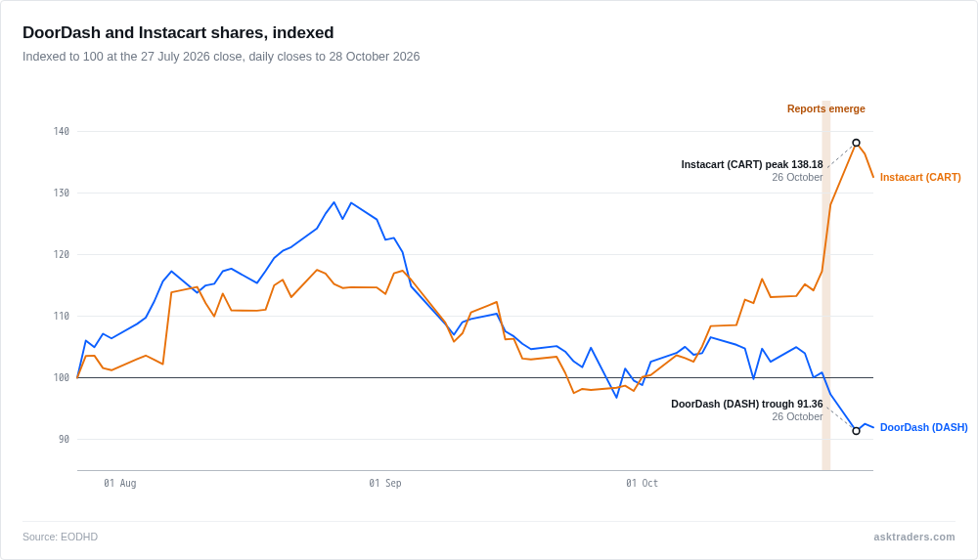The height and width of the screenshot is (560, 978).
Task: Open the asktraders.com credit link
Action: (x=913, y=537)
